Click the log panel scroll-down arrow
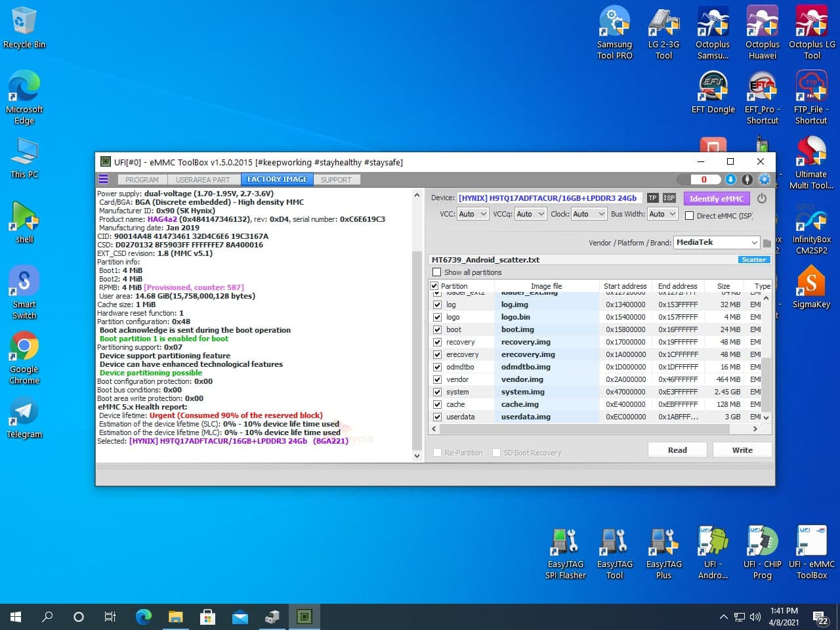The image size is (840, 630). [417, 456]
